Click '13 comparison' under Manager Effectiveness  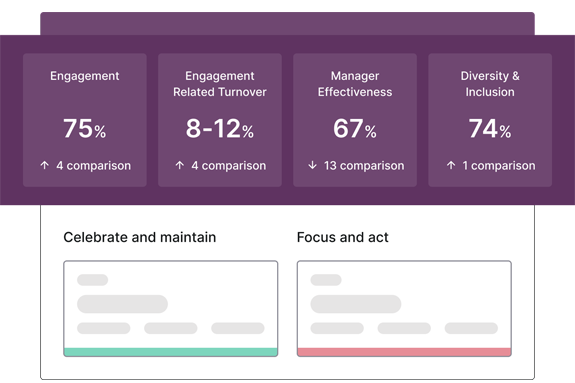(364, 166)
